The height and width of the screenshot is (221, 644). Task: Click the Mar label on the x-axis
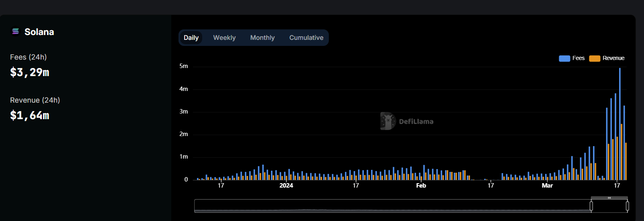[547, 186]
